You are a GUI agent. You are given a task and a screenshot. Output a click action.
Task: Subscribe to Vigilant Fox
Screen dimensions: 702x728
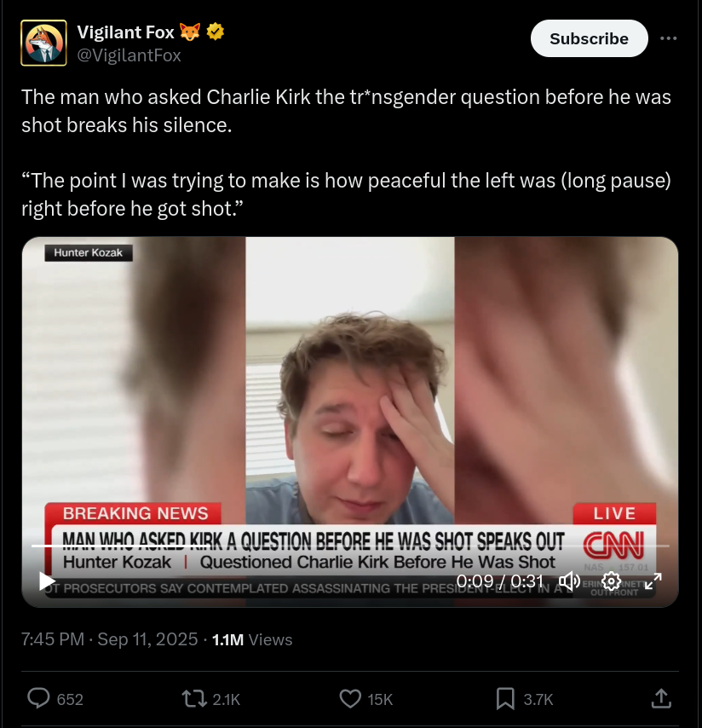pyautogui.click(x=589, y=38)
